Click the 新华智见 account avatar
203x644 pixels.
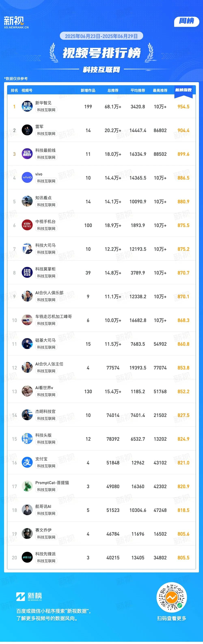pos(27,106)
